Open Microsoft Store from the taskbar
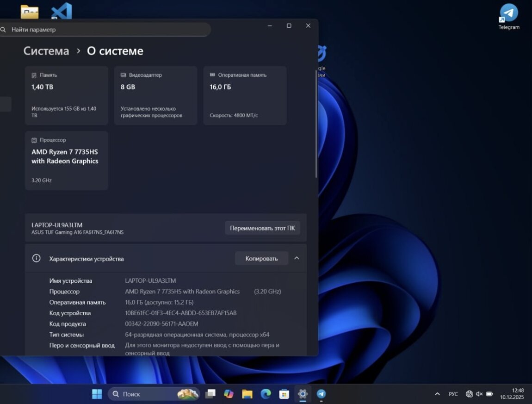 pos(284,394)
